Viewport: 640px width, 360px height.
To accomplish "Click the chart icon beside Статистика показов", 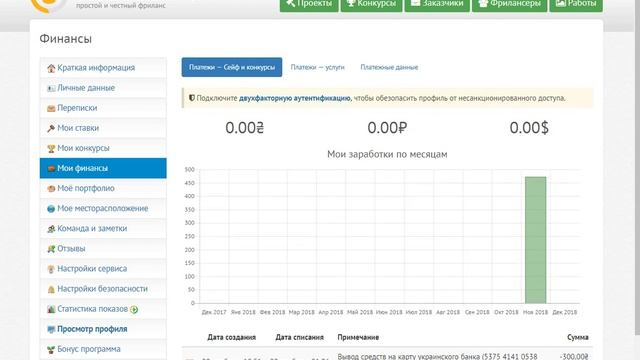I will pyautogui.click(x=51, y=309).
